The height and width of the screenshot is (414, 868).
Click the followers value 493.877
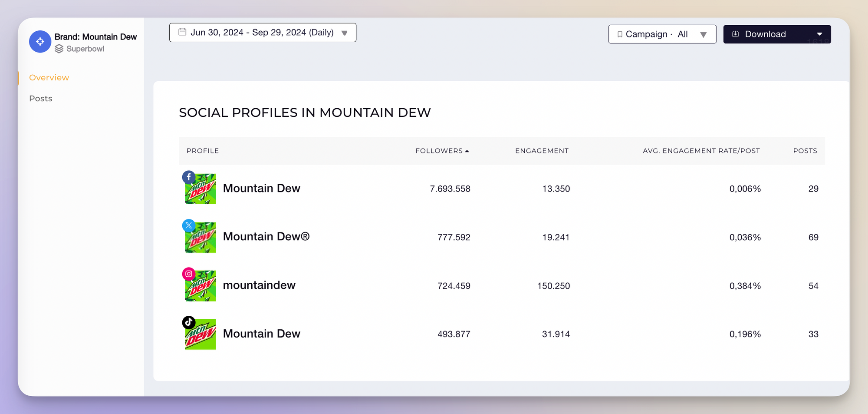(454, 335)
